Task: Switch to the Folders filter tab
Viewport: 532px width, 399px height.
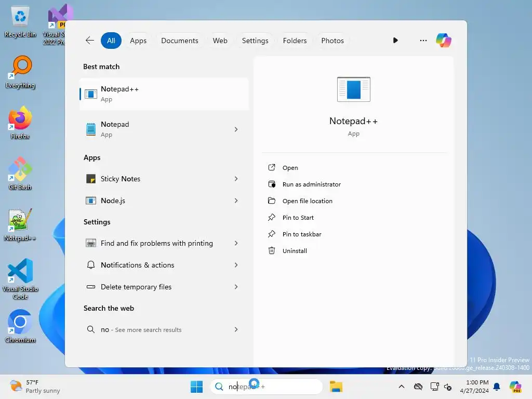Action: [x=295, y=41]
